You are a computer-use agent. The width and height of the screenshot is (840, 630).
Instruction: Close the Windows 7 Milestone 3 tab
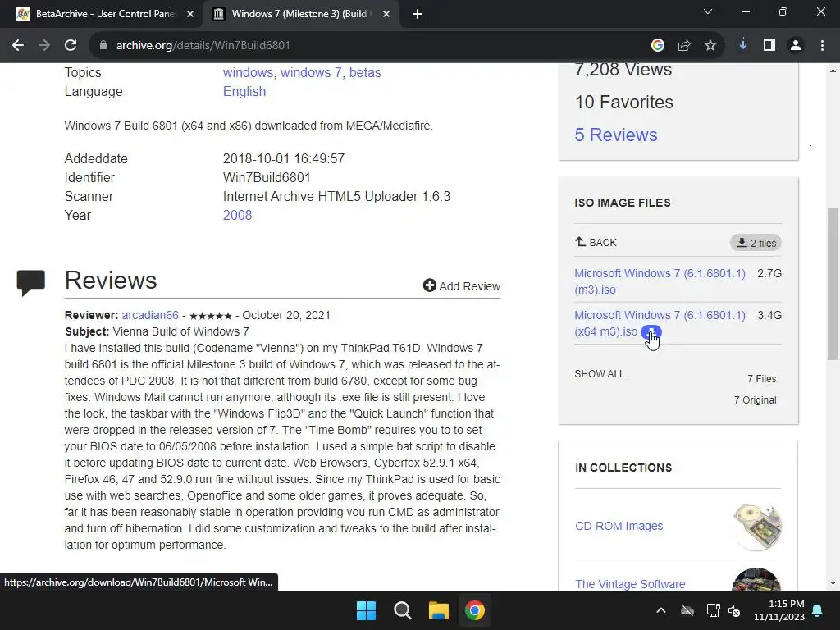point(386,14)
